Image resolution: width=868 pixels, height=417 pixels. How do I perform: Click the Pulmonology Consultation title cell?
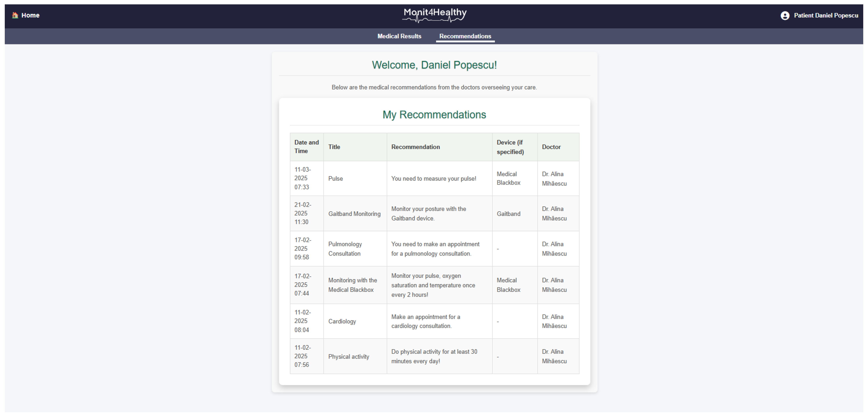345,249
